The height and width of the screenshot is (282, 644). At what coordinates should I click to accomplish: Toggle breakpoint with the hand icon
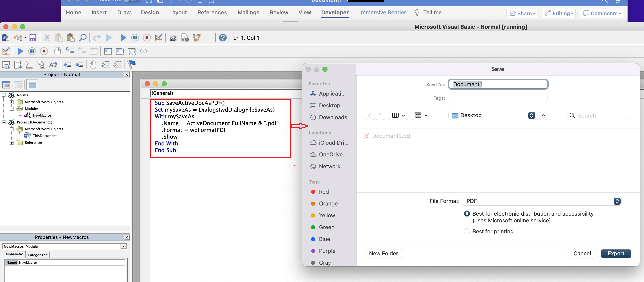click(58, 51)
